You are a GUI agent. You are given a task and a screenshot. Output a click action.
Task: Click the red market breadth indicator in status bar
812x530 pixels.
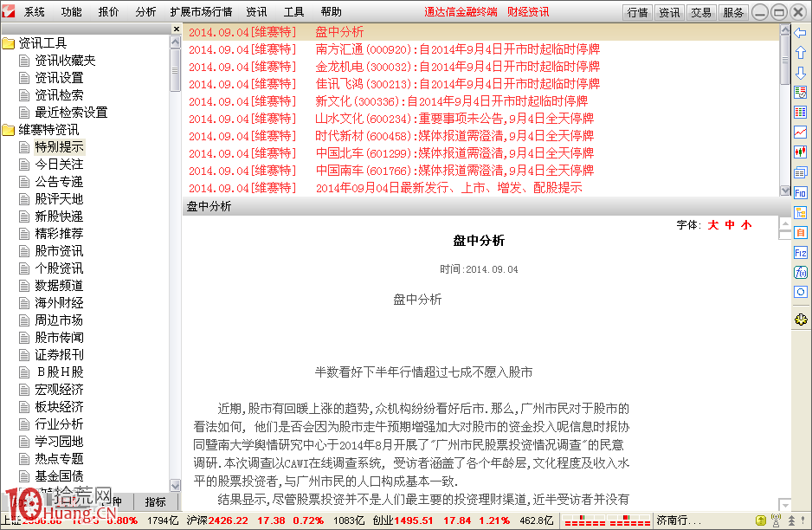606,520
